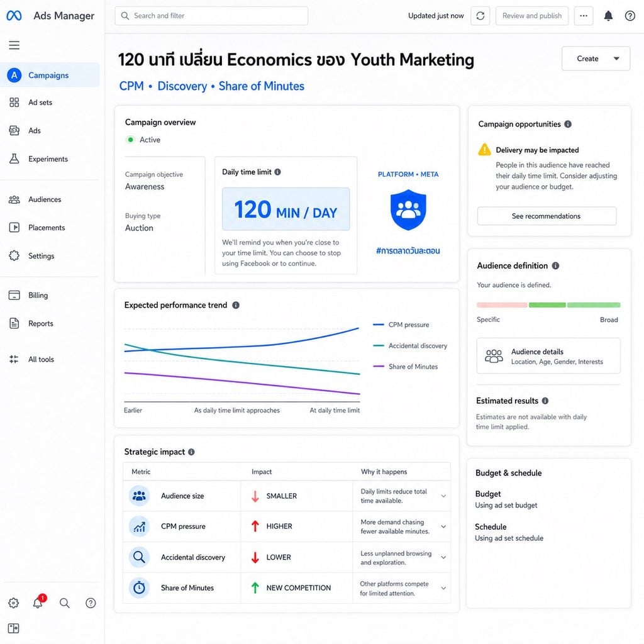This screenshot has height=644, width=644.
Task: Click the Audience definition info icon
Action: (555, 266)
